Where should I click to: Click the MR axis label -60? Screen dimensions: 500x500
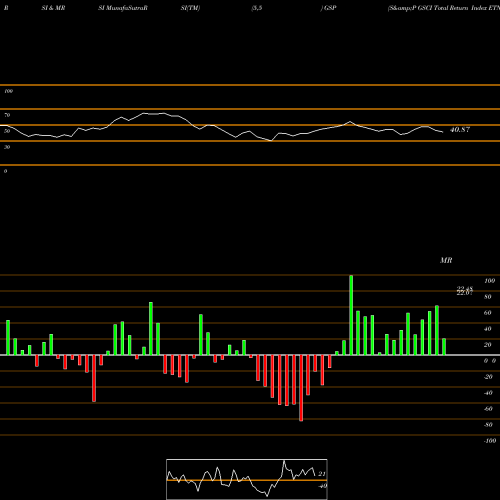(488, 409)
